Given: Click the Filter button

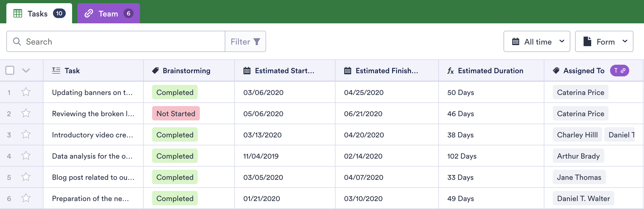Looking at the screenshot, I should tap(245, 42).
